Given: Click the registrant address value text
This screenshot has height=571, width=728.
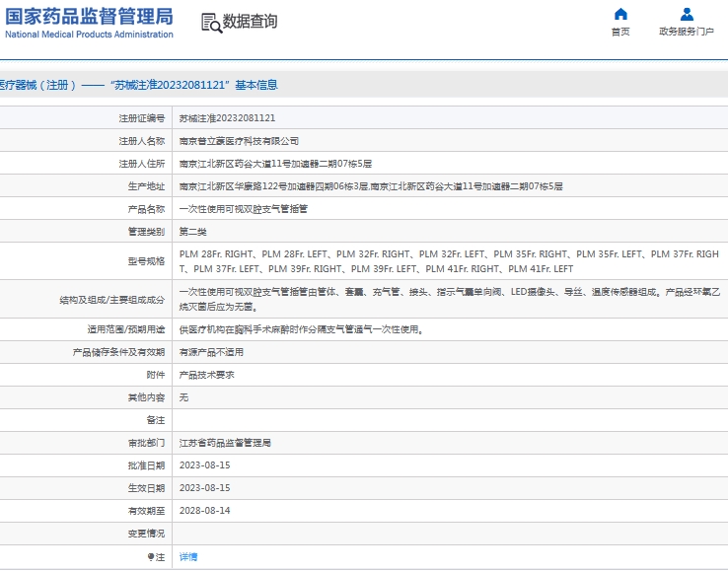Looking at the screenshot, I should tap(275, 164).
